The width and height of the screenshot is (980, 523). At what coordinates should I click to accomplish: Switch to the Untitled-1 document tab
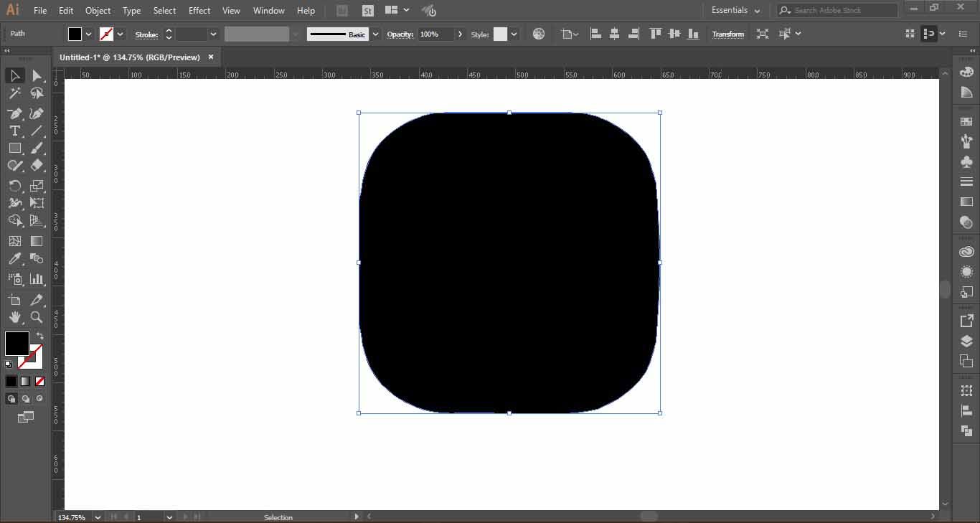click(x=129, y=57)
